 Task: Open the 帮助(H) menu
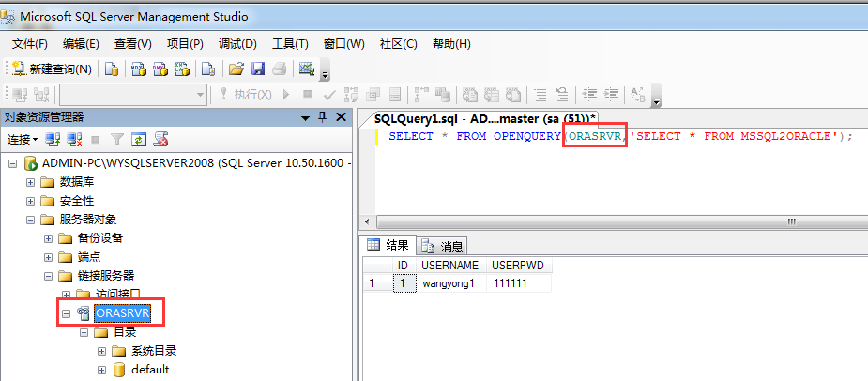tap(451, 44)
